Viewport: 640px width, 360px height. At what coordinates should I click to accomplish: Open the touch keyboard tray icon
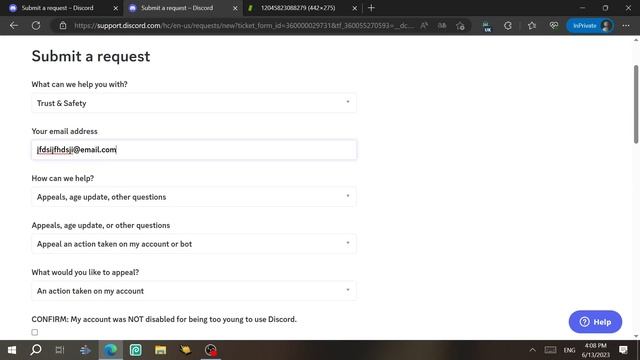tap(550, 350)
